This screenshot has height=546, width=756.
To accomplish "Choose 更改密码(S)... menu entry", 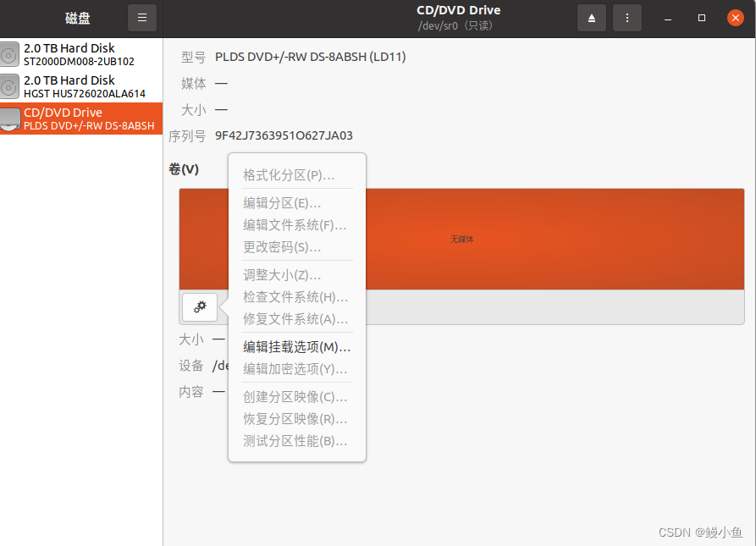I will tap(297, 247).
